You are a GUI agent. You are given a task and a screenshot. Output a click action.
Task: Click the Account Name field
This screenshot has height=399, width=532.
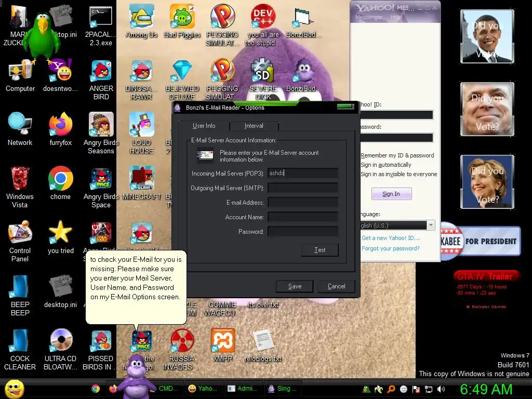[x=303, y=217]
